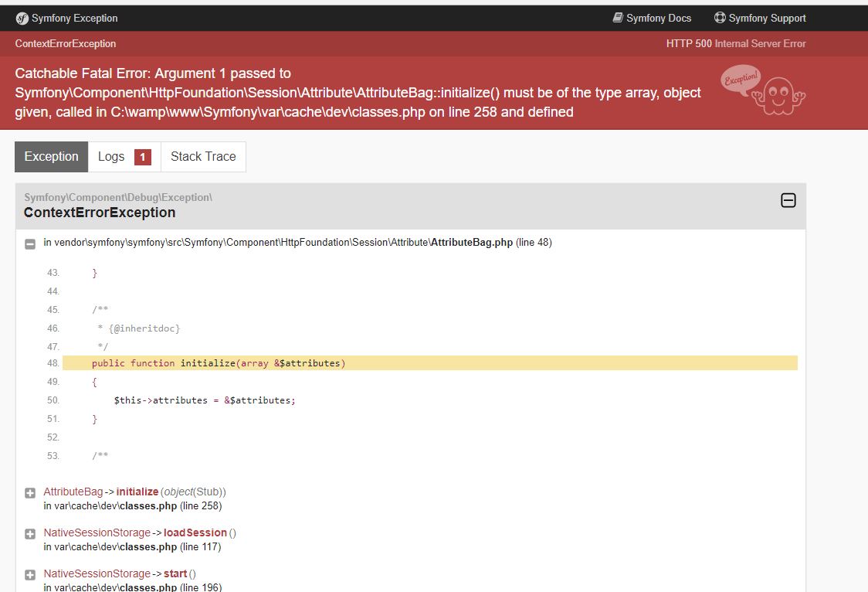
Task: Click the lifebuoy icon beside Symfony Support
Action: (720, 18)
